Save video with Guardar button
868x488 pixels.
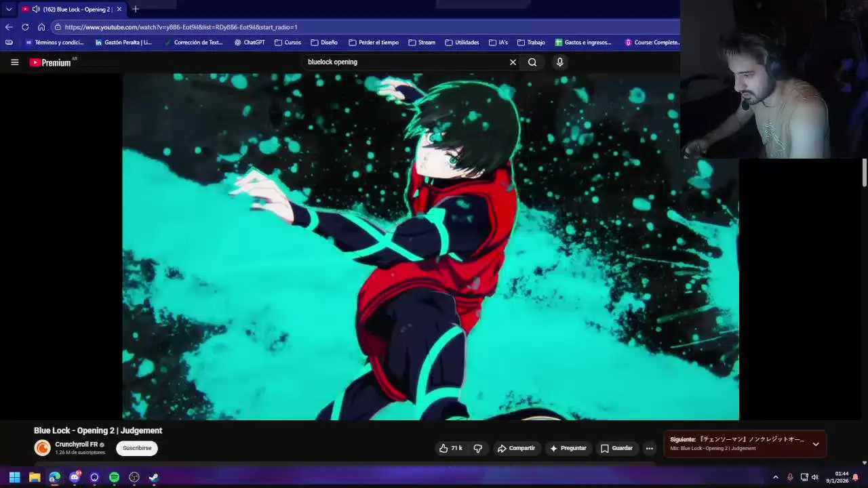point(616,448)
